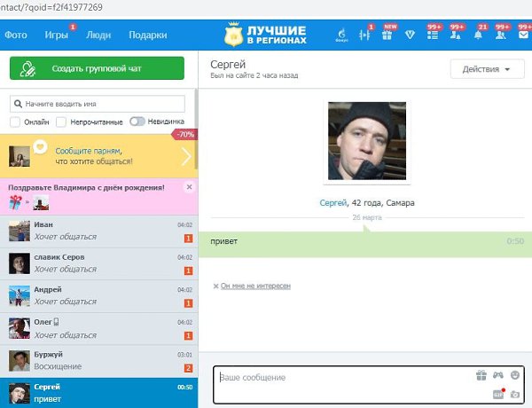Toggle the Невидимка switch
The image size is (532, 408).
click(x=137, y=122)
